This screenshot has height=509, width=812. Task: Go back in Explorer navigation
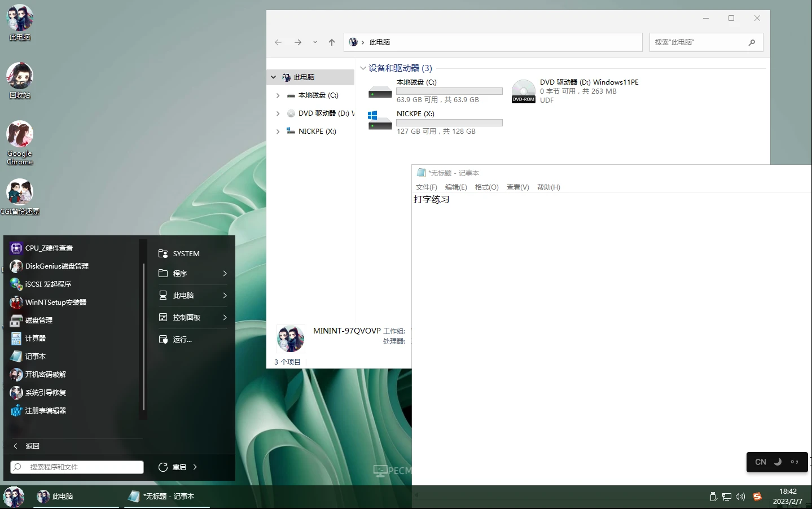(x=278, y=42)
